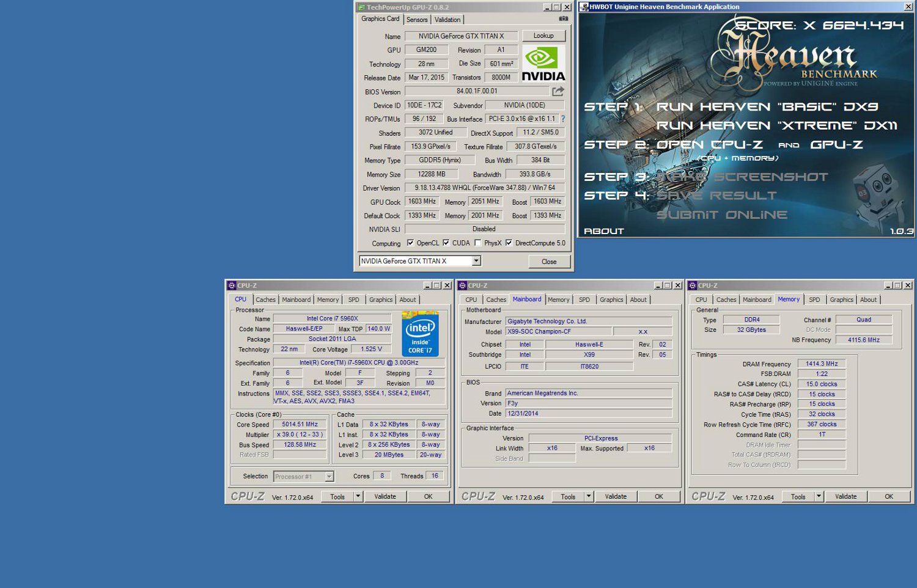Click the BIOS share/export icon in GPU-Z
The width and height of the screenshot is (917, 588).
point(558,91)
